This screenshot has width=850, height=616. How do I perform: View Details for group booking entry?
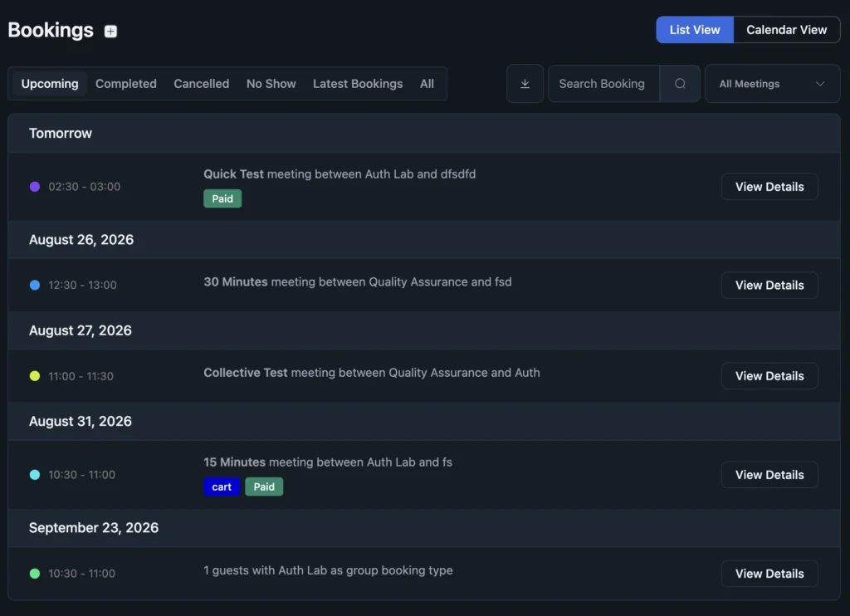(769, 573)
